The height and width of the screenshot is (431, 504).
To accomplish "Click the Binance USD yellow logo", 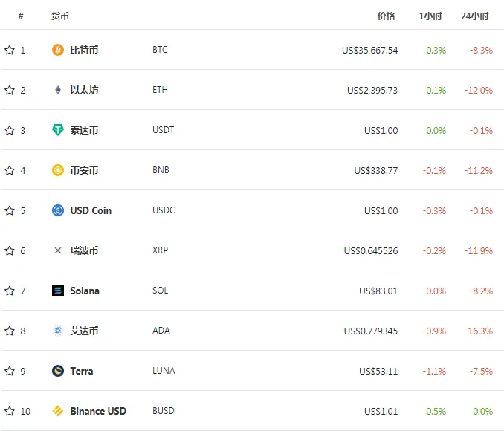I will (58, 411).
